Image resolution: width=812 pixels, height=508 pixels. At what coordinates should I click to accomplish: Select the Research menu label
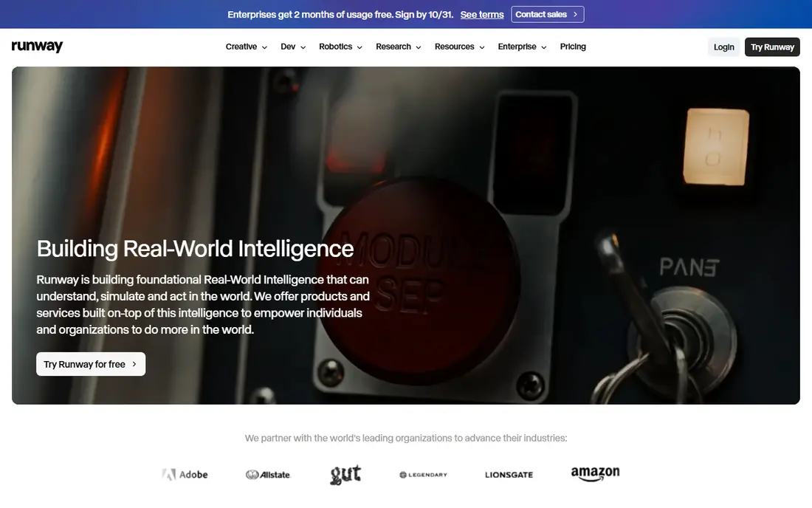coord(393,47)
